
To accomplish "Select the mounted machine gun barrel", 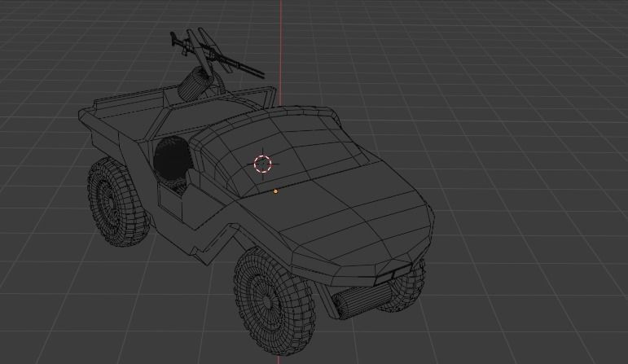I will coord(241,66).
